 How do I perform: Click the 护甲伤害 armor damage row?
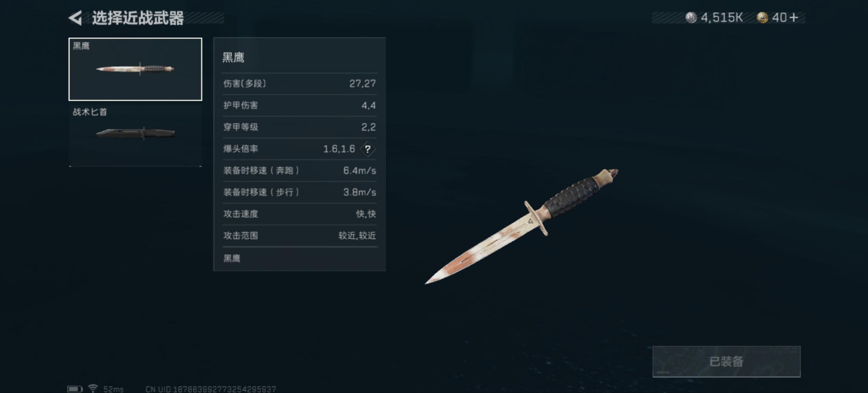[x=299, y=105]
